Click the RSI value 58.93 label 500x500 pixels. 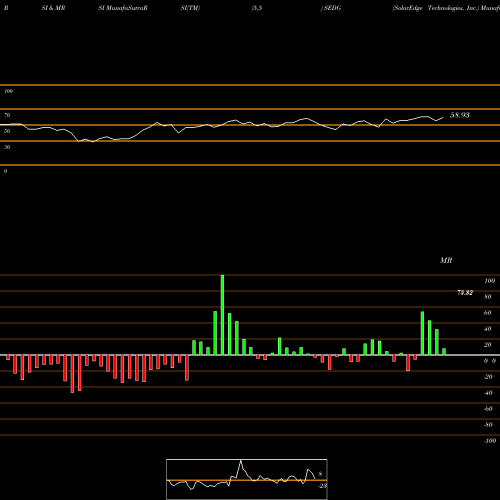point(460,115)
